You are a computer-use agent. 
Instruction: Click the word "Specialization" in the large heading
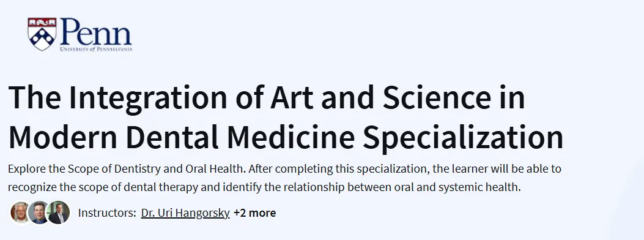pyautogui.click(x=463, y=138)
